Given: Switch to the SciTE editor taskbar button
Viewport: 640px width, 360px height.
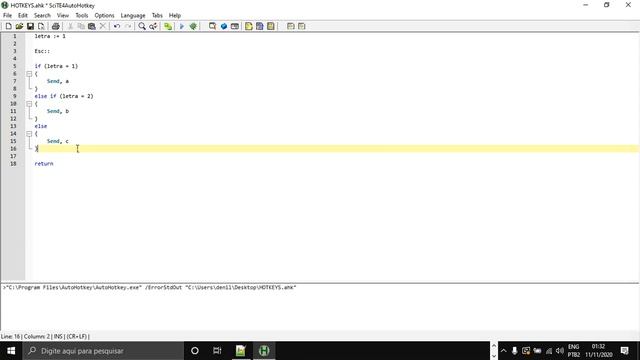Looking at the screenshot, I should (x=240, y=351).
